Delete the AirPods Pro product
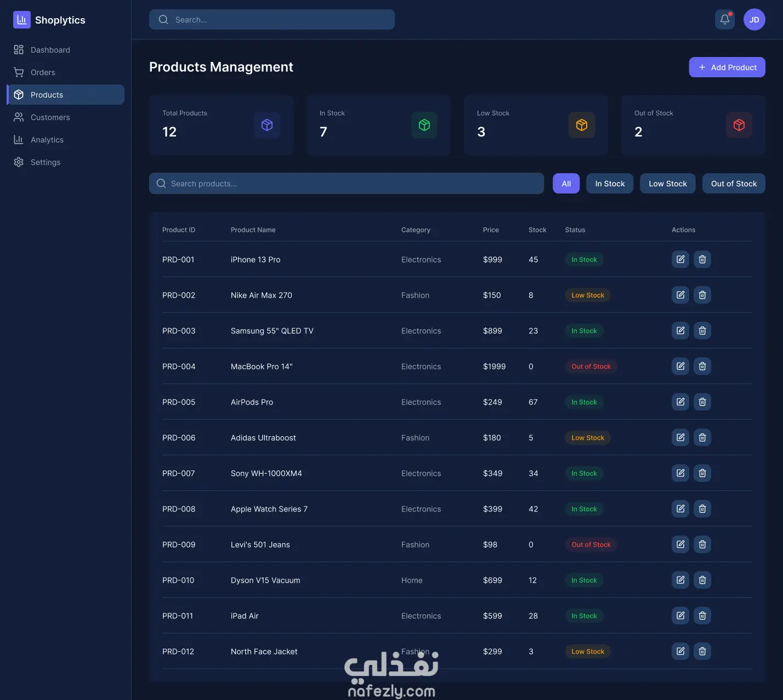The height and width of the screenshot is (700, 783). (x=702, y=402)
